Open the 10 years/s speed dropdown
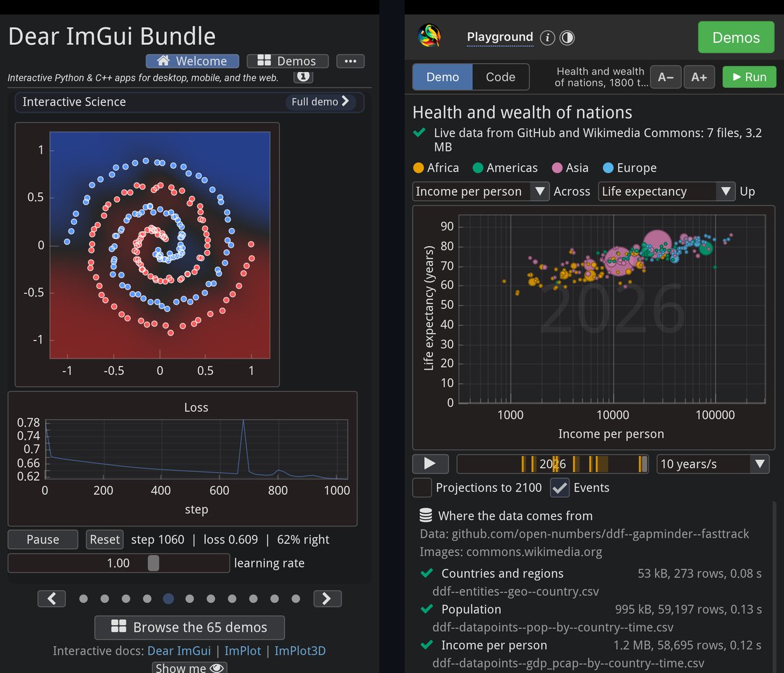The image size is (784, 673). [713, 464]
